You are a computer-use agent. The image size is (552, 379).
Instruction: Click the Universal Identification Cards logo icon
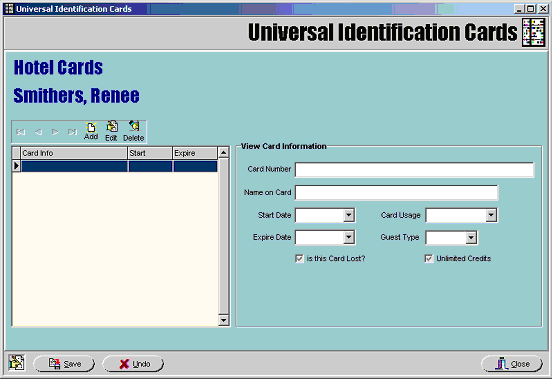[534, 32]
